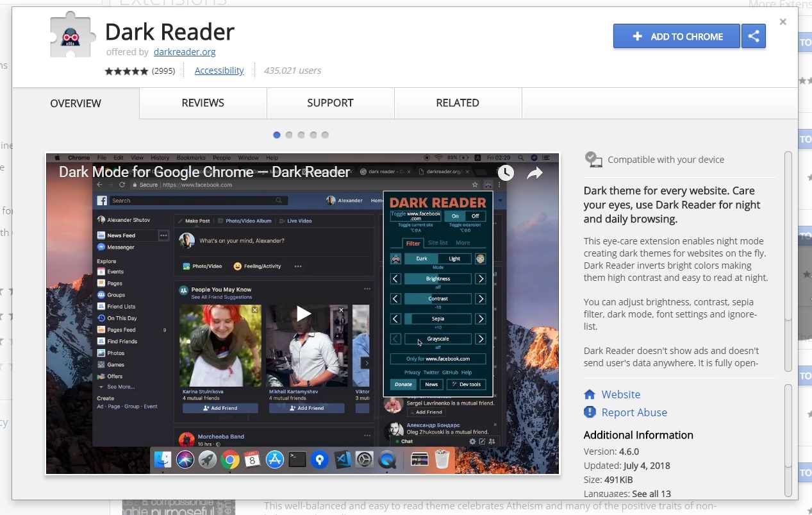
Task: Open Bookmarks menu in video menu bar
Action: point(191,158)
